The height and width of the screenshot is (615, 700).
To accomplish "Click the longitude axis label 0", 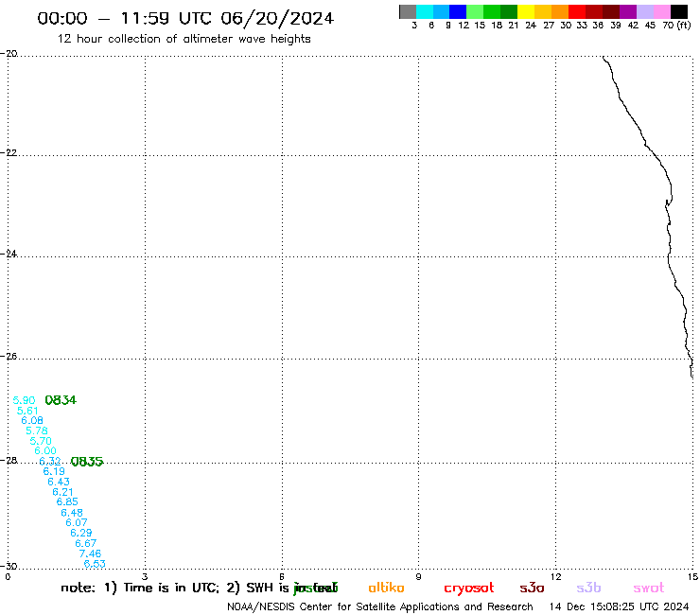I will 8,576.
